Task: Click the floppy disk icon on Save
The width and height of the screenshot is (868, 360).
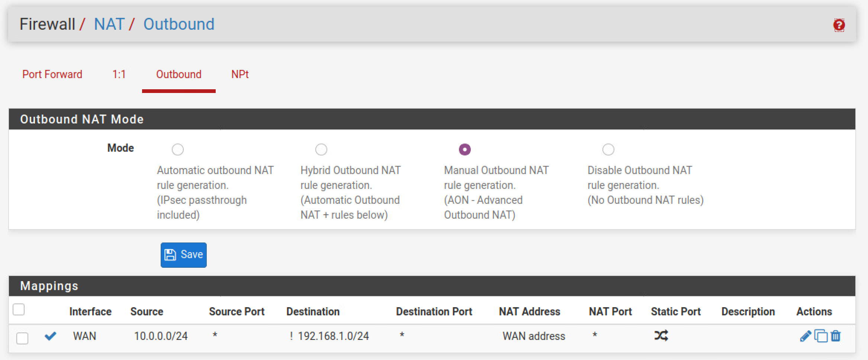Action: click(170, 255)
